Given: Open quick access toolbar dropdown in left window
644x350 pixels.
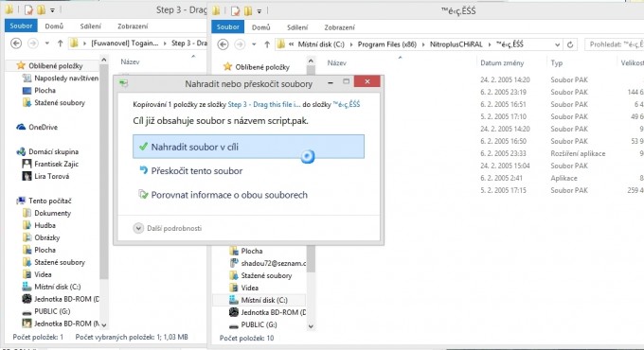Looking at the screenshot, I should pos(53,9).
